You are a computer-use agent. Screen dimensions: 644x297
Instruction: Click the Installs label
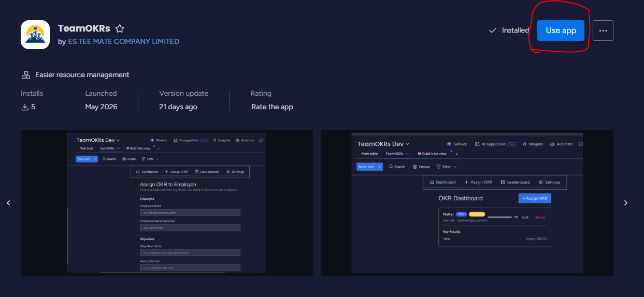tap(32, 94)
